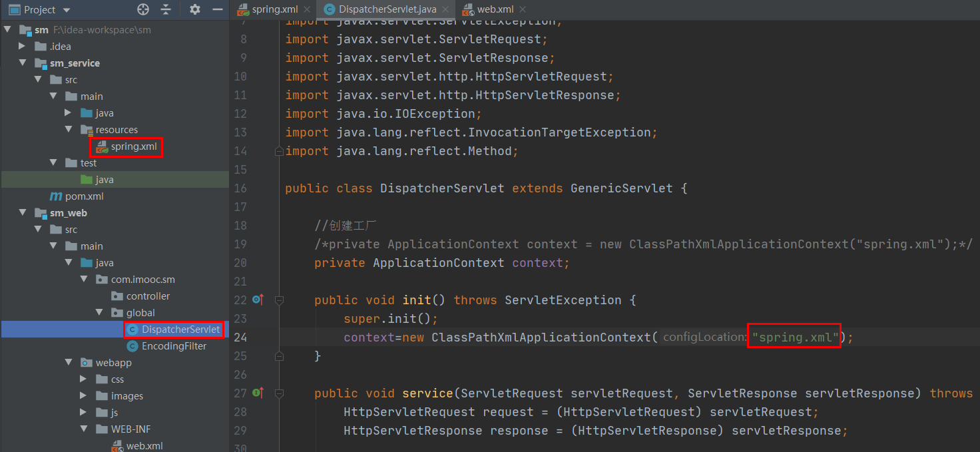
Task: Expand the images folder arrow
Action: coord(83,396)
